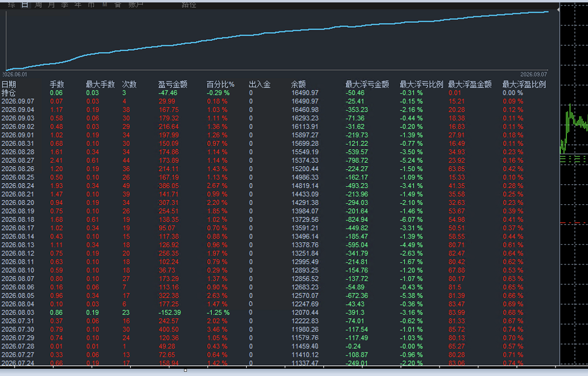Image resolution: width=588 pixels, height=376 pixels.
Task: Click the 322.38 profit amount cell
Action: coord(169,295)
